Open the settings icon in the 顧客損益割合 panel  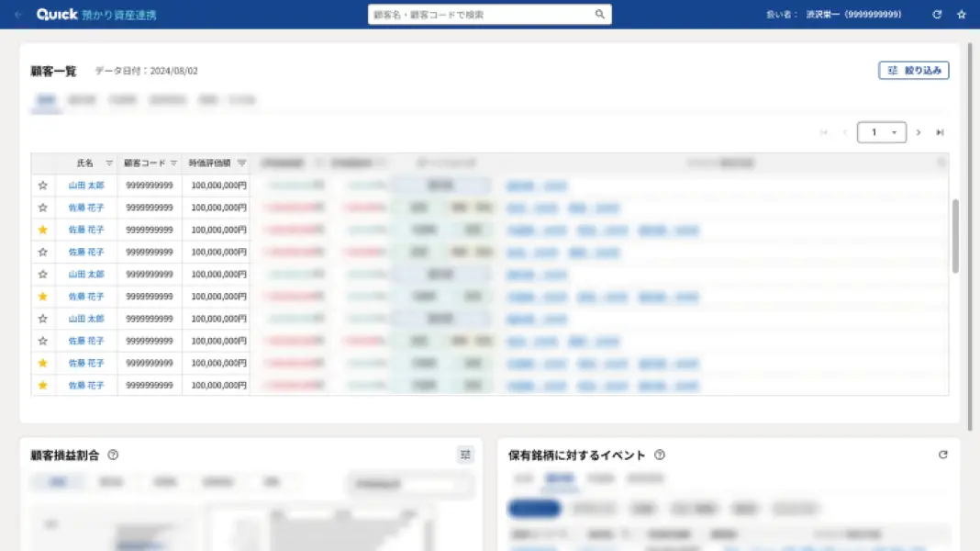coord(465,455)
